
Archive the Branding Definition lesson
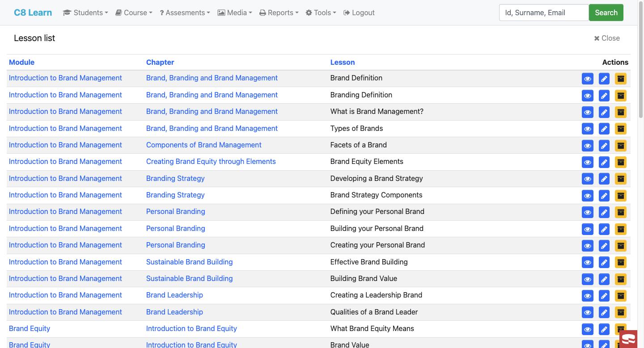[x=620, y=96]
